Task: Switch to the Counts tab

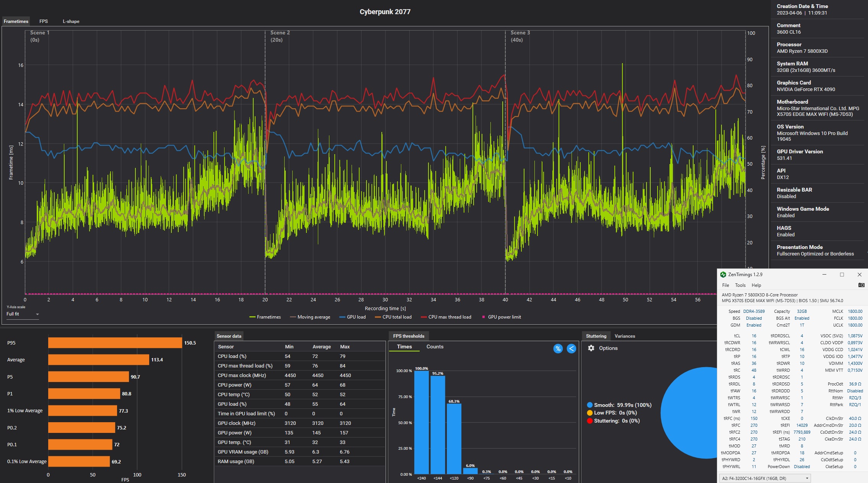Action: coord(435,346)
